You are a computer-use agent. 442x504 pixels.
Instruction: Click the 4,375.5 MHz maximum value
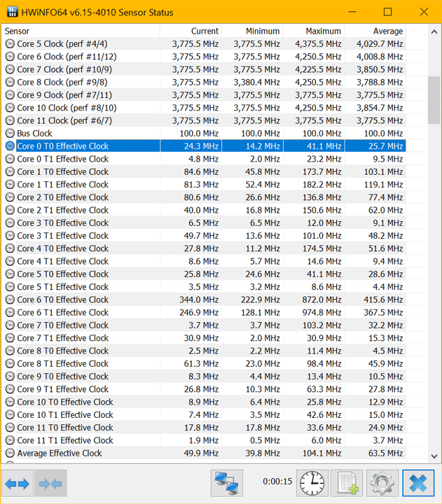[x=318, y=43]
